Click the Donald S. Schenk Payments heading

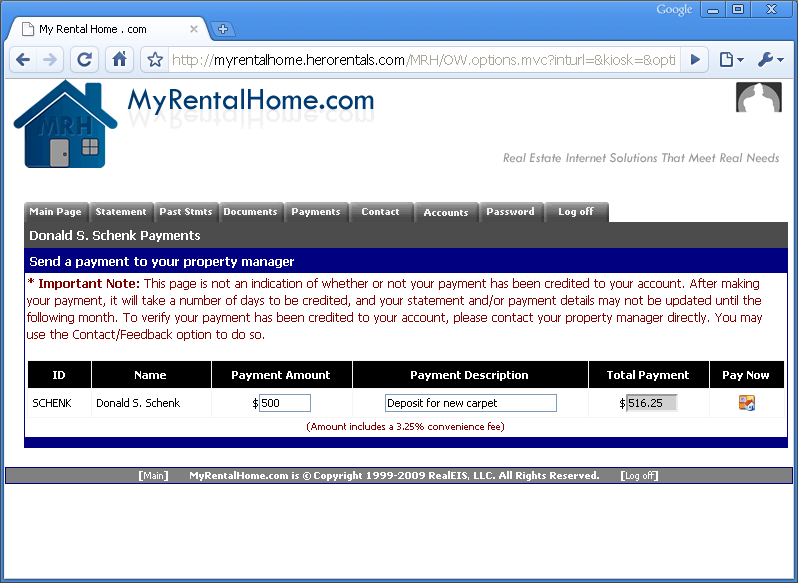point(115,236)
